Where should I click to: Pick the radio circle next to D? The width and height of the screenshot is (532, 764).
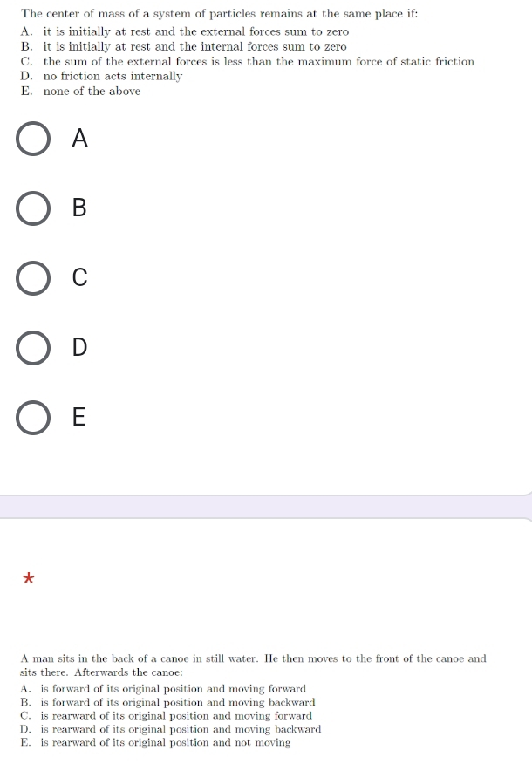pos(33,348)
